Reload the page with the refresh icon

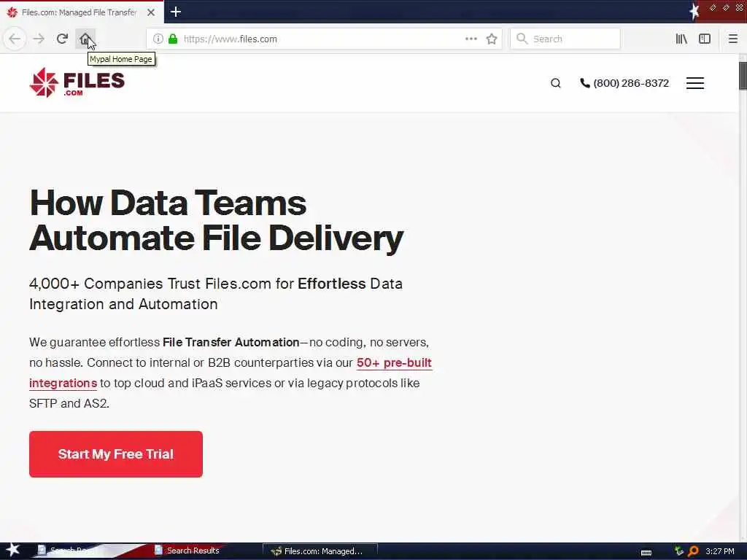point(62,39)
